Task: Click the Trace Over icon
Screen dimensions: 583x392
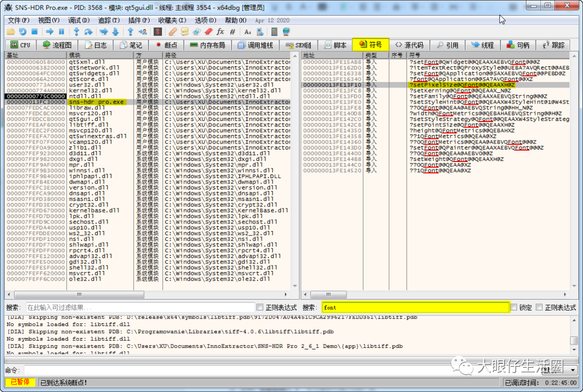Action: (x=116, y=32)
